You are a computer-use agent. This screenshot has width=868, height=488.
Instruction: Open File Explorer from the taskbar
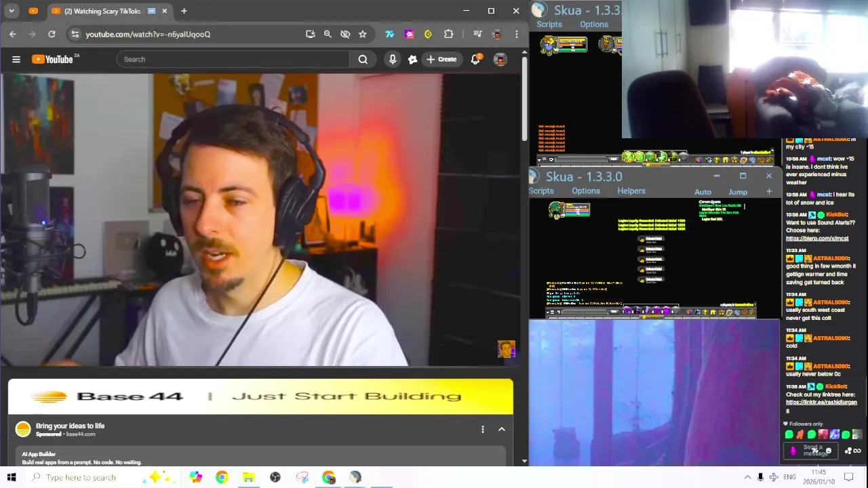248,477
